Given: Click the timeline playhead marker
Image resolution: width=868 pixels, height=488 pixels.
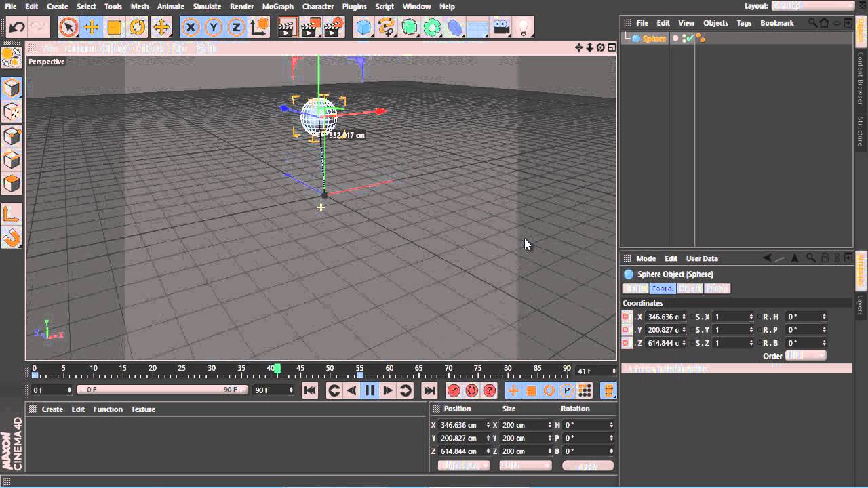Looking at the screenshot, I should coord(277,369).
